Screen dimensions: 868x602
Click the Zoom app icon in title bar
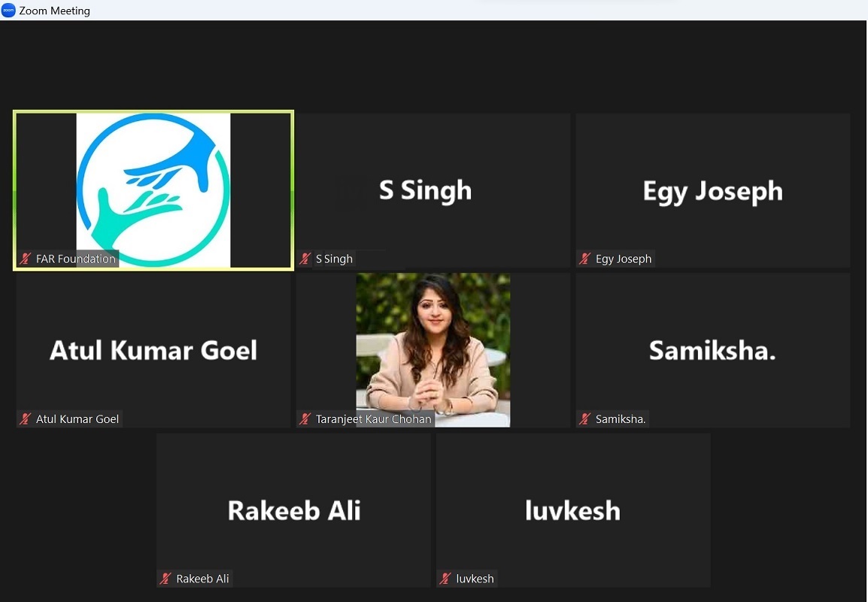click(x=8, y=10)
